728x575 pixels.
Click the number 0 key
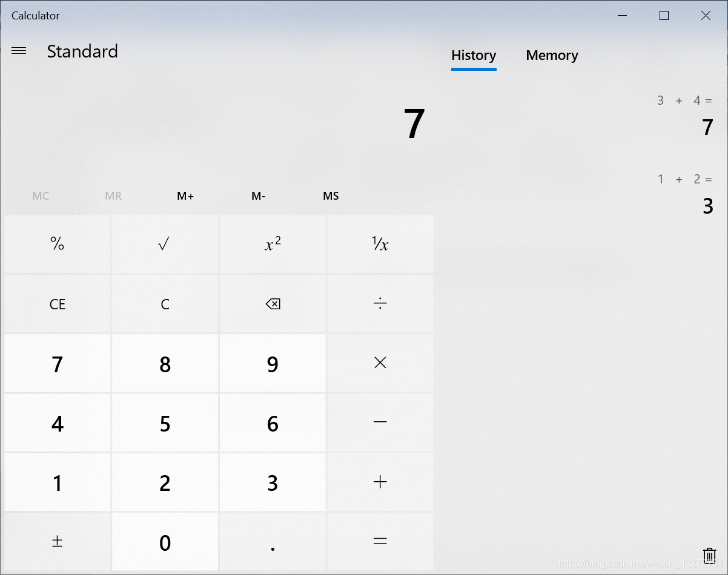(165, 541)
